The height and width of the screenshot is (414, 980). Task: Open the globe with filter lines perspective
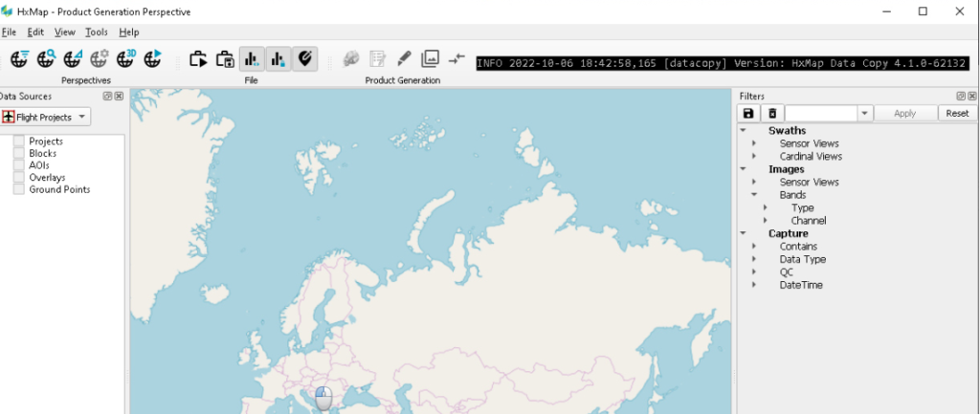coord(19,59)
